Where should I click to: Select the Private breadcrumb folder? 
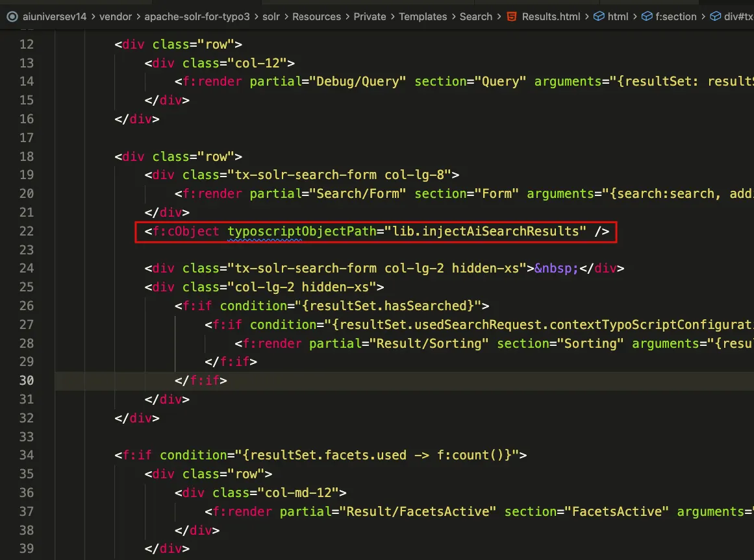tap(370, 17)
